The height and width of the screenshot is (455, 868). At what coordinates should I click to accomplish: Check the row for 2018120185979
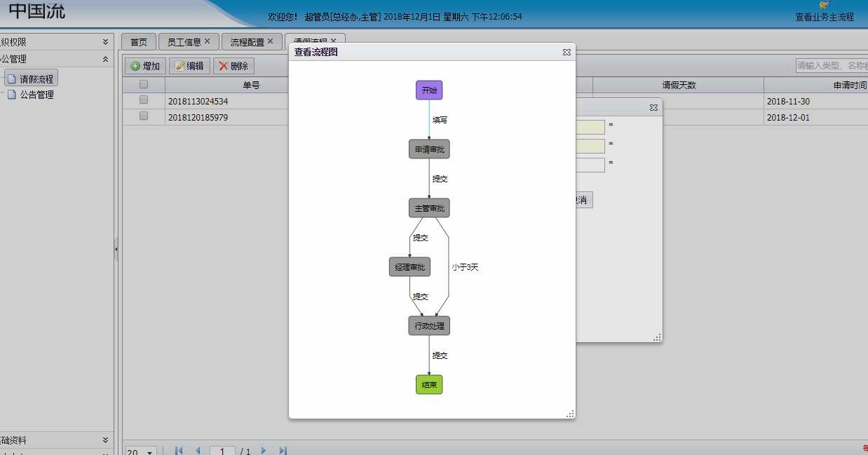[144, 116]
